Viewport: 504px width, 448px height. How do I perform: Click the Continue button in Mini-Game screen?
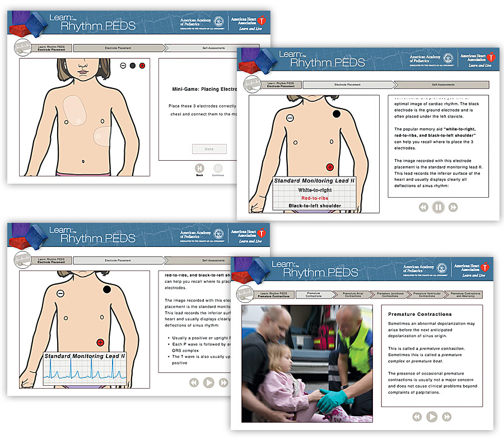[218, 168]
